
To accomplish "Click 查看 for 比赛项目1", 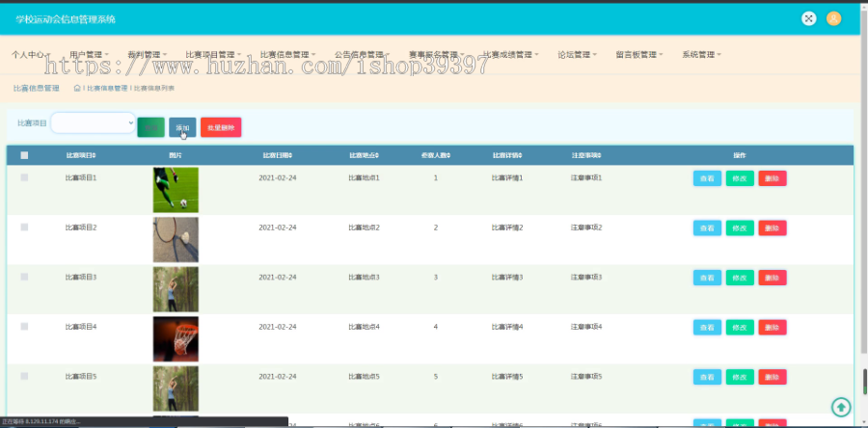I will 707,178.
